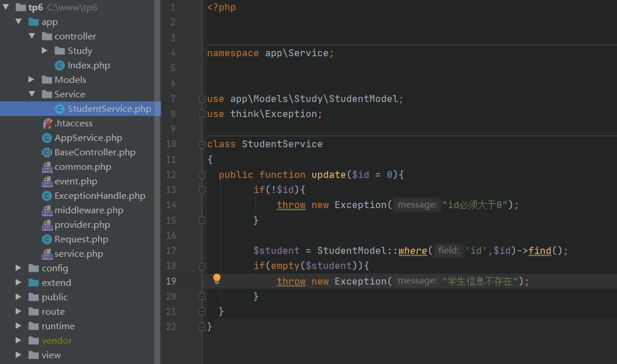This screenshot has width=617, height=364.
Task: Click line number 19 in the gutter
Action: click(x=170, y=281)
